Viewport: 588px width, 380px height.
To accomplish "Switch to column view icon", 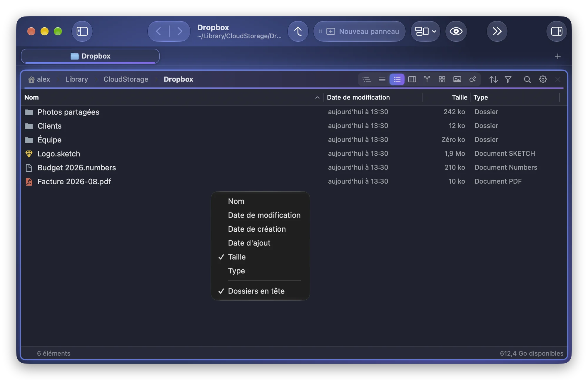I will tap(412, 79).
